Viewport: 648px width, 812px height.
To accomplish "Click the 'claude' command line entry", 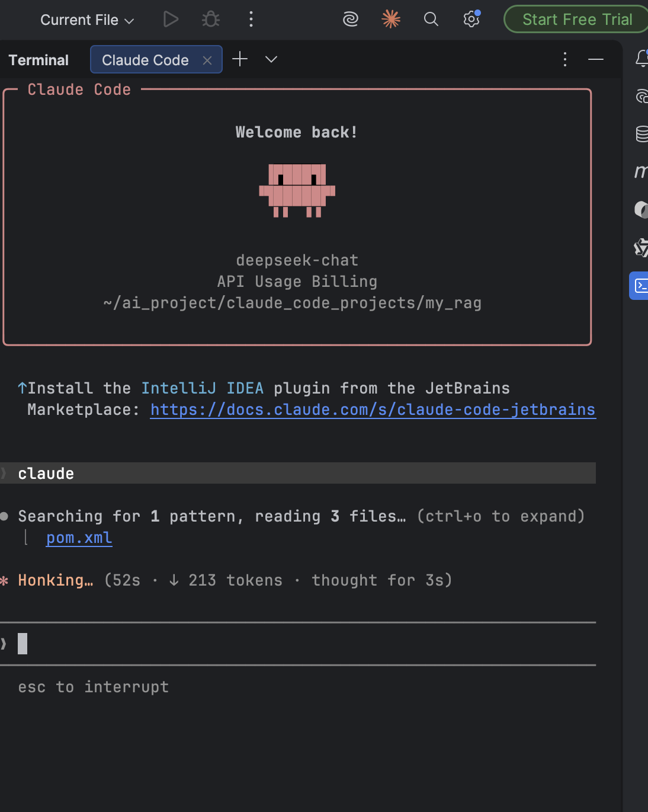I will tap(298, 474).
